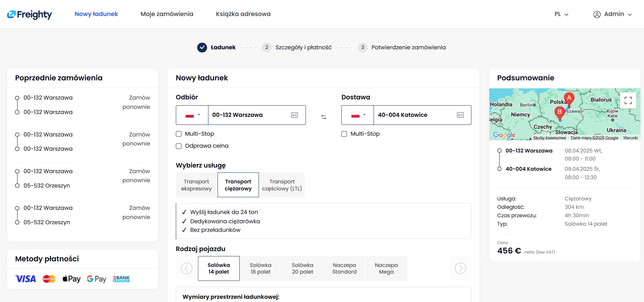The height and width of the screenshot is (302, 644).
Task: Open address book icon in Odbiór field
Action: click(x=295, y=115)
